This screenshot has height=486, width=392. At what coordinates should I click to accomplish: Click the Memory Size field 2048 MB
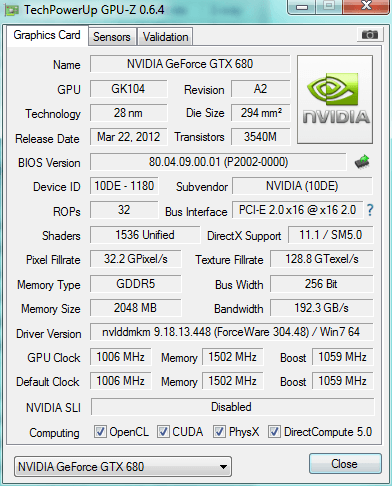pyautogui.click(x=136, y=308)
